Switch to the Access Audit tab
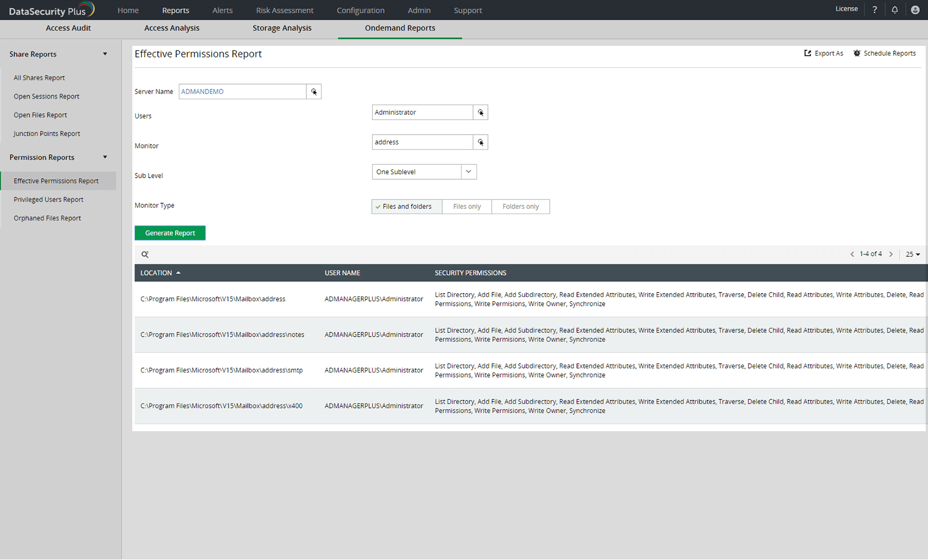 coord(68,28)
